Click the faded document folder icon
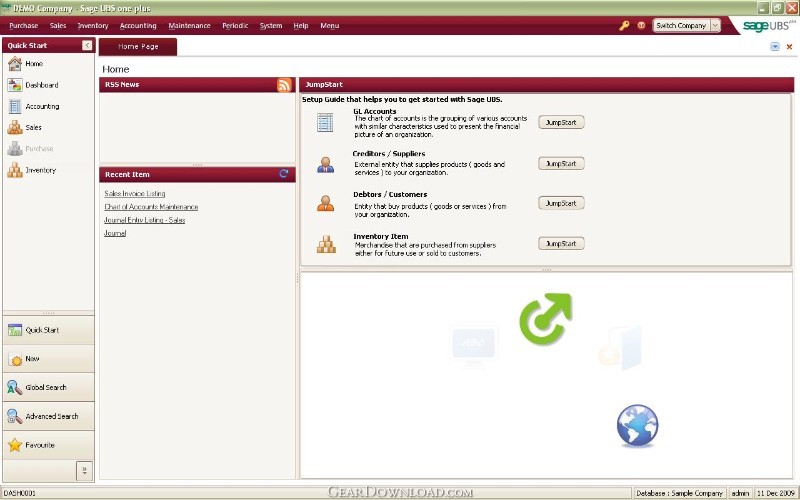 coord(621,348)
